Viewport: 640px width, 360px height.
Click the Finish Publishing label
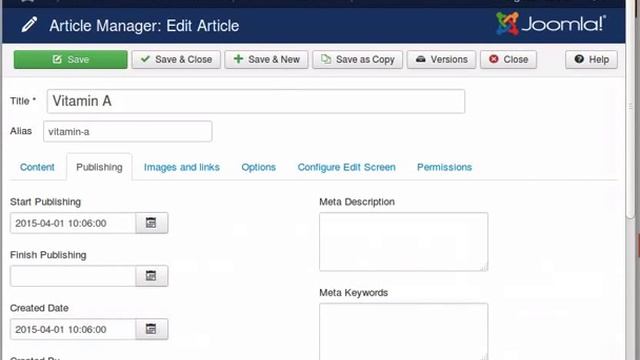48,255
